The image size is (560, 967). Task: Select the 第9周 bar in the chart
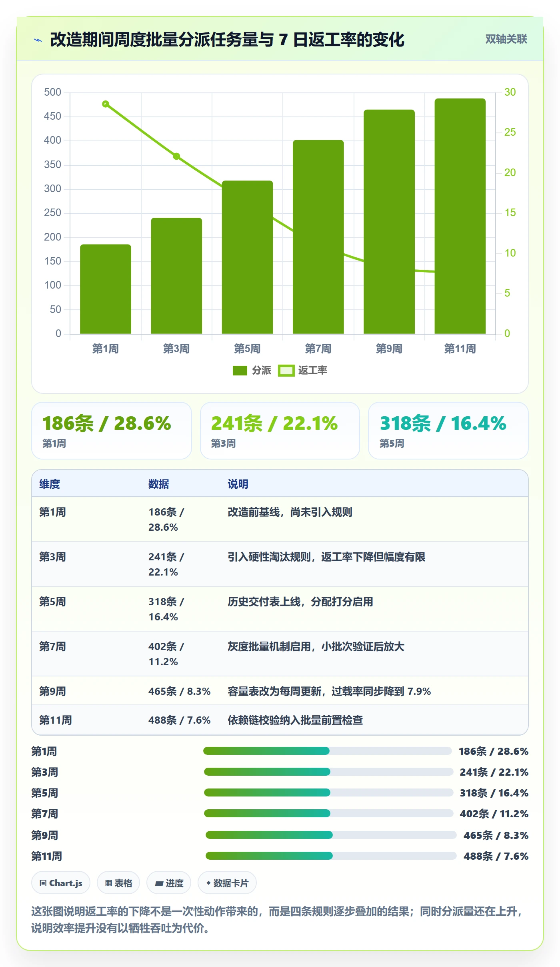(x=389, y=222)
